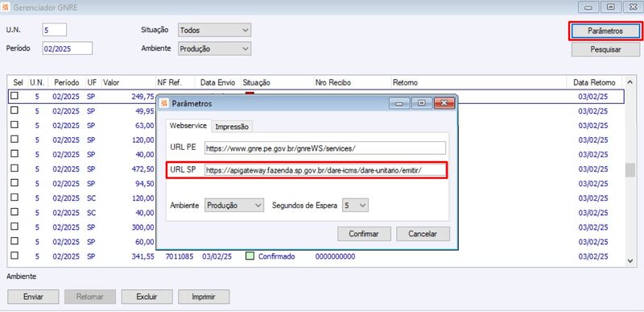
Task: Click the Retorno column header
Action: pyautogui.click(x=478, y=82)
